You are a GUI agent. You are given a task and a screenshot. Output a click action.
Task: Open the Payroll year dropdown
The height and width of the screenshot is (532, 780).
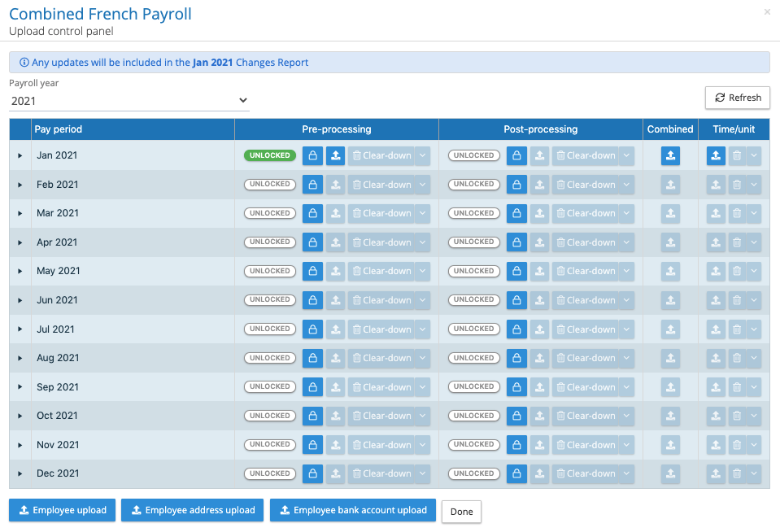click(129, 100)
